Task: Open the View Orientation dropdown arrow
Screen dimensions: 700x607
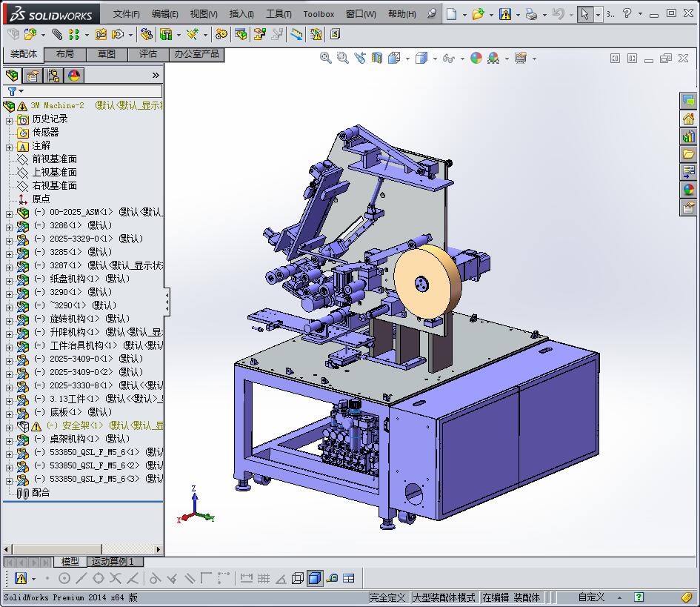Action: pyautogui.click(x=407, y=59)
